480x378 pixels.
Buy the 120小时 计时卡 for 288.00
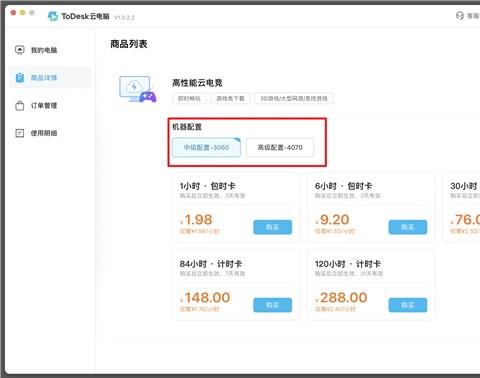[408, 305]
